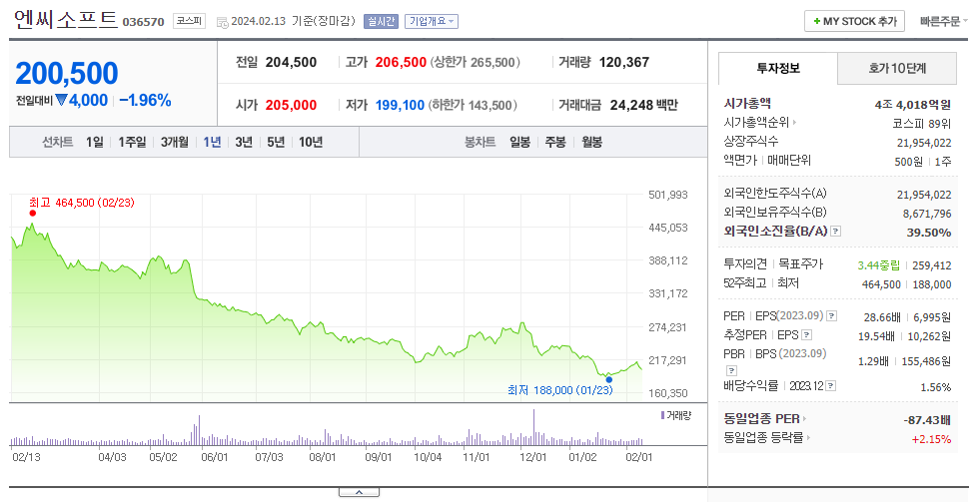Click the help icon beside 추정PER EPS
The image size is (980, 502).
806,335
